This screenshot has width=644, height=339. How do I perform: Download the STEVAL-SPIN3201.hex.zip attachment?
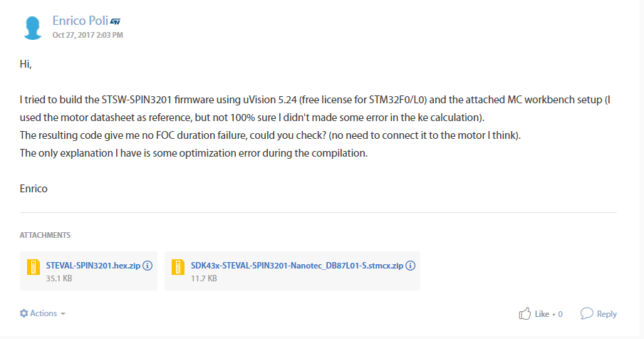tap(93, 266)
